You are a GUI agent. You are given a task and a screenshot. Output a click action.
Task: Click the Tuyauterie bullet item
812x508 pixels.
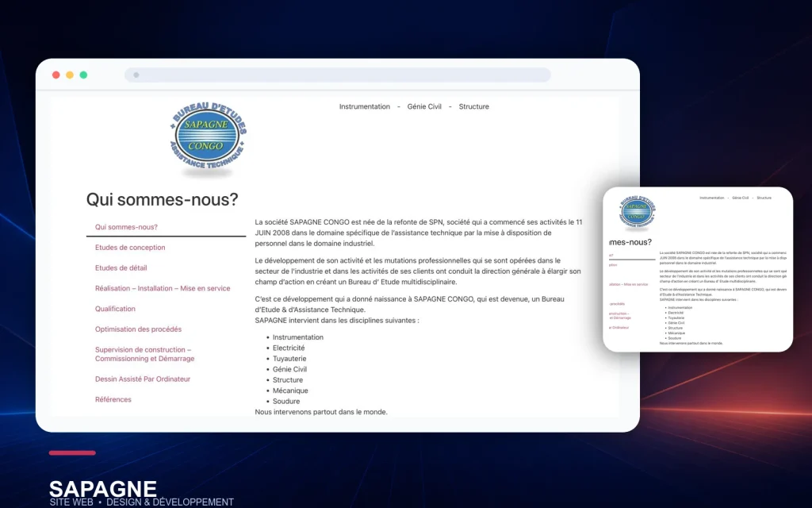(x=289, y=359)
